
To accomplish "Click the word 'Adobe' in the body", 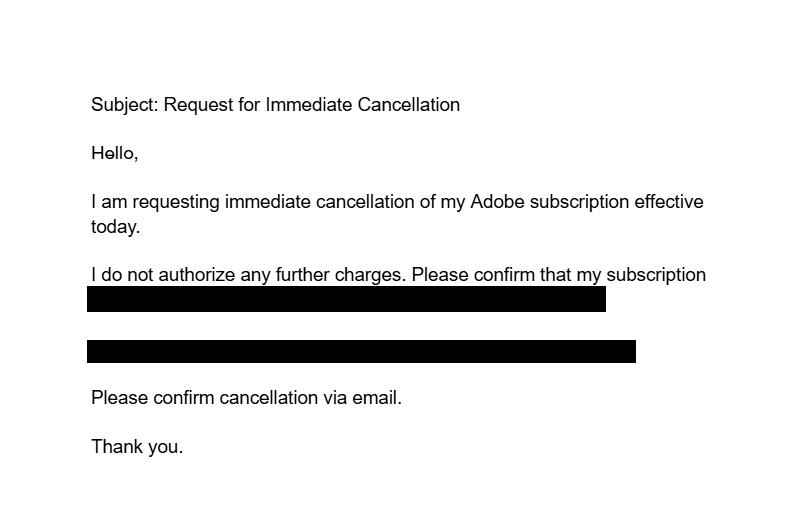I will coord(497,202).
